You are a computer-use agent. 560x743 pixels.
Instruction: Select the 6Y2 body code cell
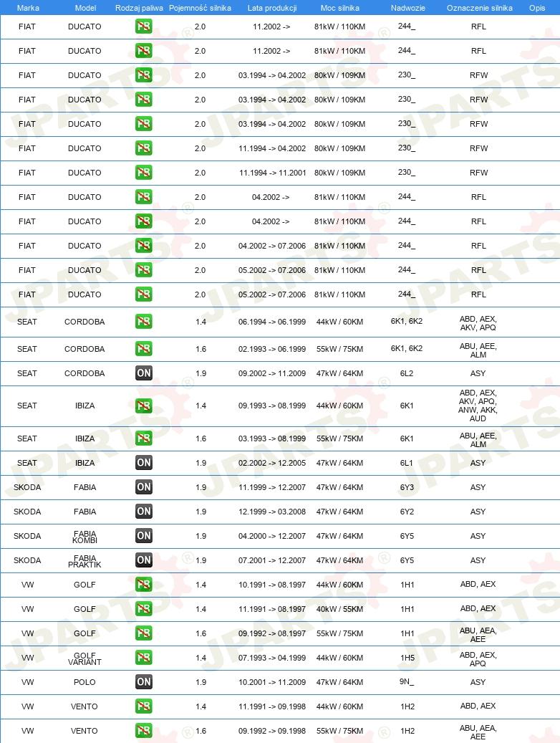pos(407,512)
